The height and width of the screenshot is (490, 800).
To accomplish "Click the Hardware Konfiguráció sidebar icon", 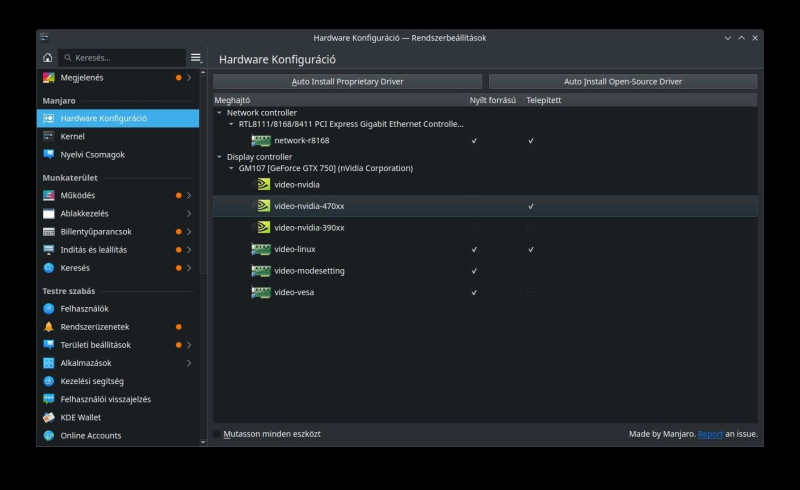I will (48, 118).
